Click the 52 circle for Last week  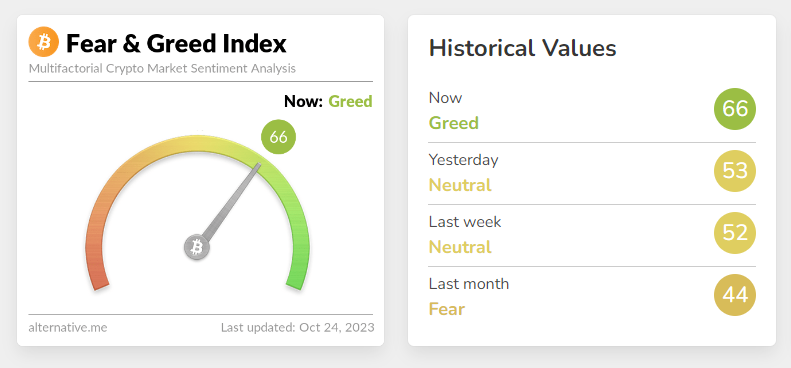tap(735, 233)
